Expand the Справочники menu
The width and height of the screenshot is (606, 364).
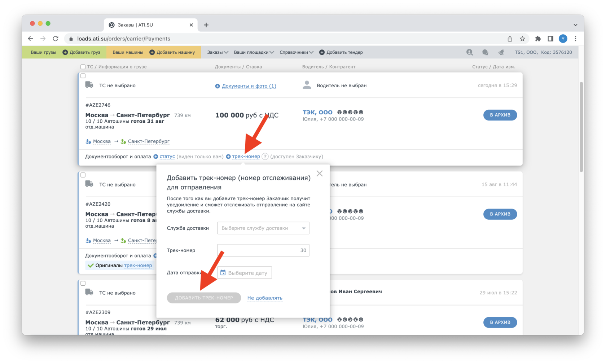[x=297, y=52]
